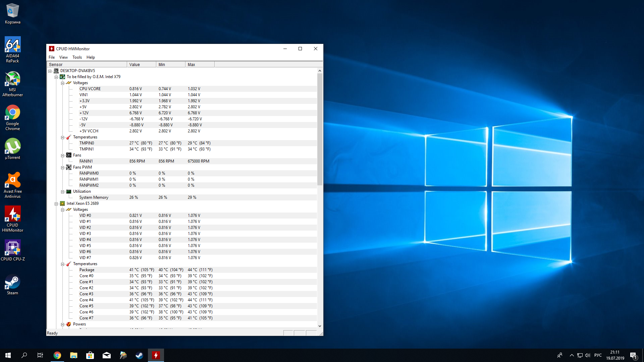The width and height of the screenshot is (644, 362).
Task: Open File Explorer from the taskbar
Action: [x=74, y=355]
